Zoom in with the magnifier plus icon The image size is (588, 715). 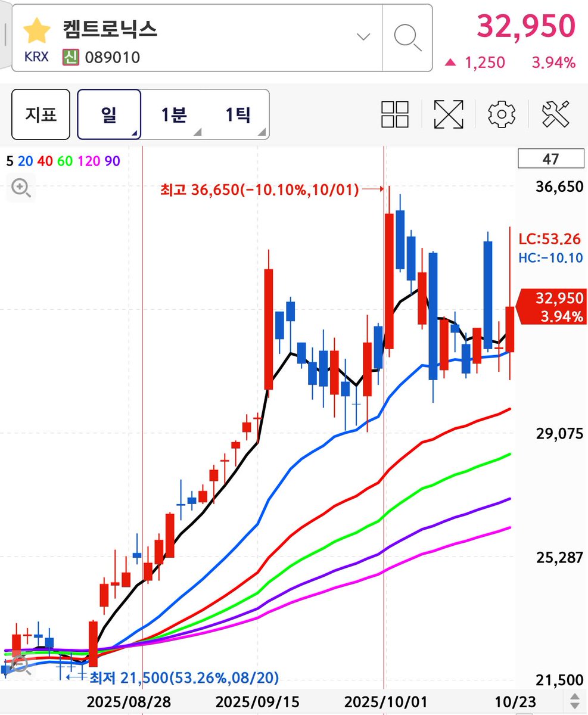tap(21, 188)
